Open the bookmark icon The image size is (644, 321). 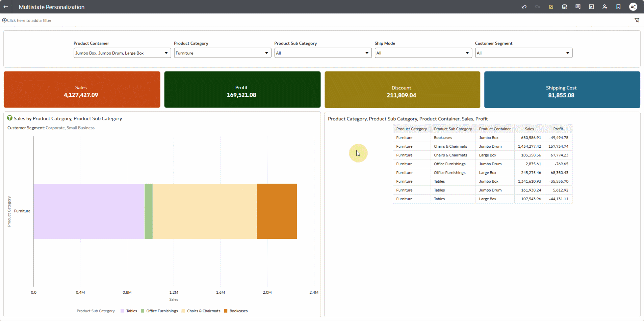click(x=618, y=7)
